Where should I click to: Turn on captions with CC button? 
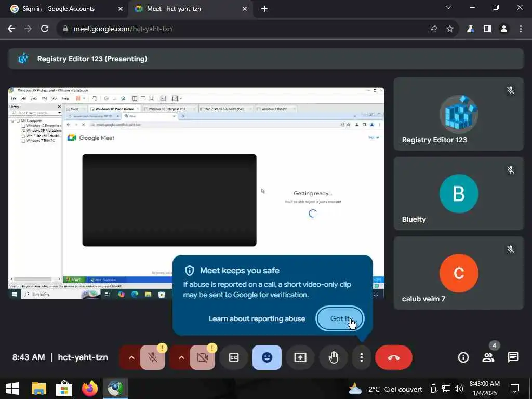click(x=234, y=357)
